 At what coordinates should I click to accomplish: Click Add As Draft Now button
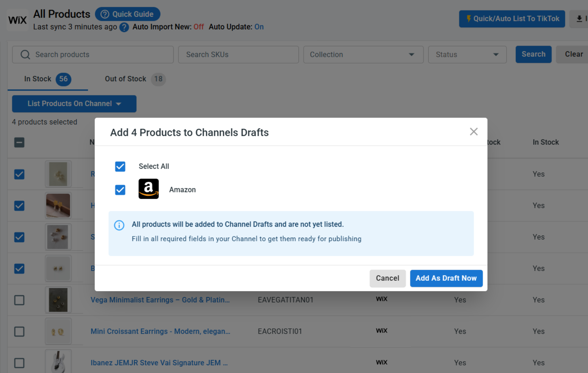446,278
